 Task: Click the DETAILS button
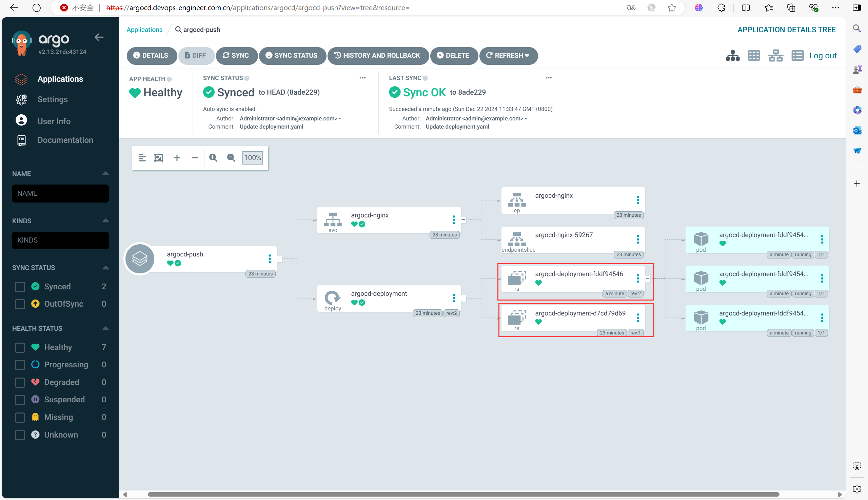151,56
